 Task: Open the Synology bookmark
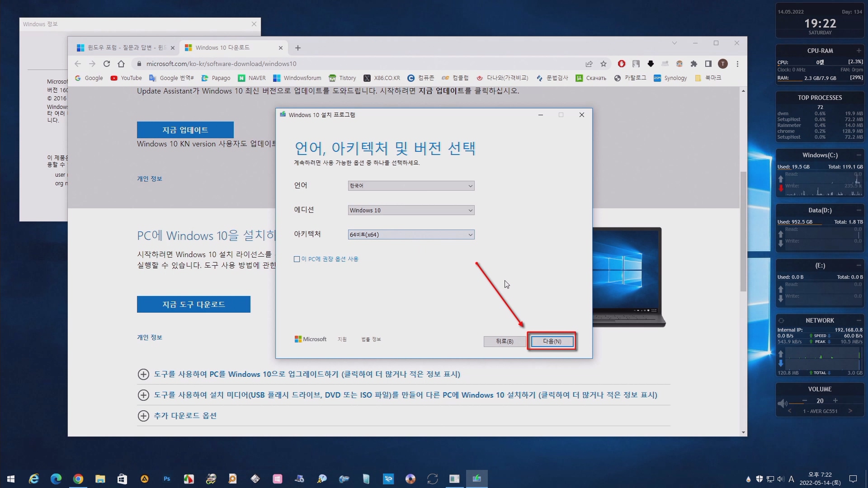pyautogui.click(x=670, y=78)
